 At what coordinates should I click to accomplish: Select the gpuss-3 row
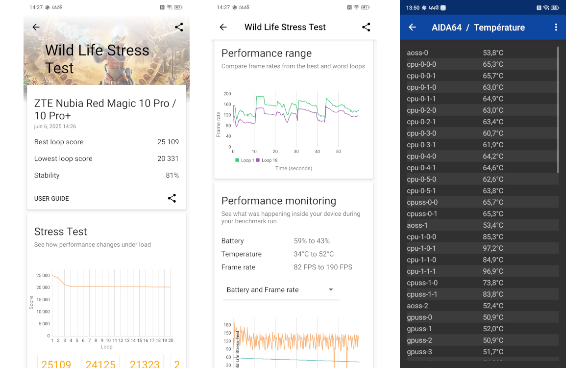click(482, 352)
